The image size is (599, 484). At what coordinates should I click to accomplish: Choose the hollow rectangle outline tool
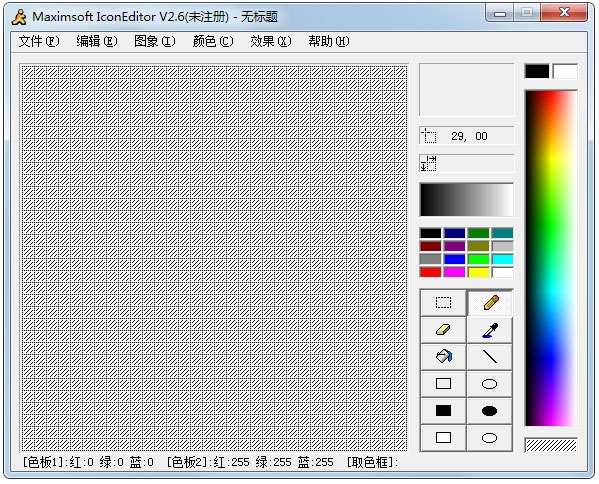[x=443, y=384]
